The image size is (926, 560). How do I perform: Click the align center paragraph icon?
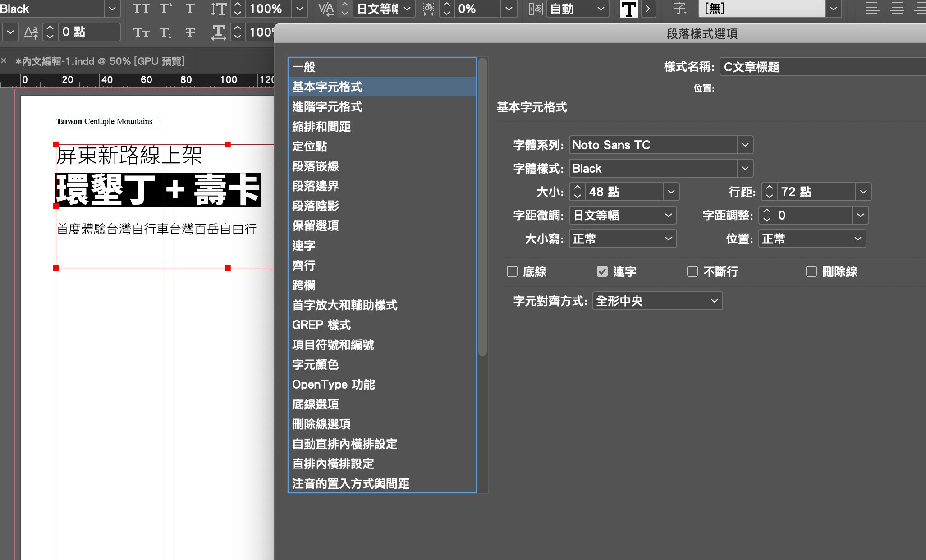click(x=897, y=9)
